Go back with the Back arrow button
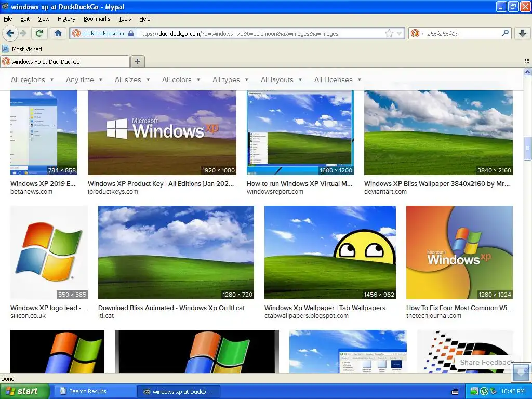The width and height of the screenshot is (532, 399). coord(10,33)
